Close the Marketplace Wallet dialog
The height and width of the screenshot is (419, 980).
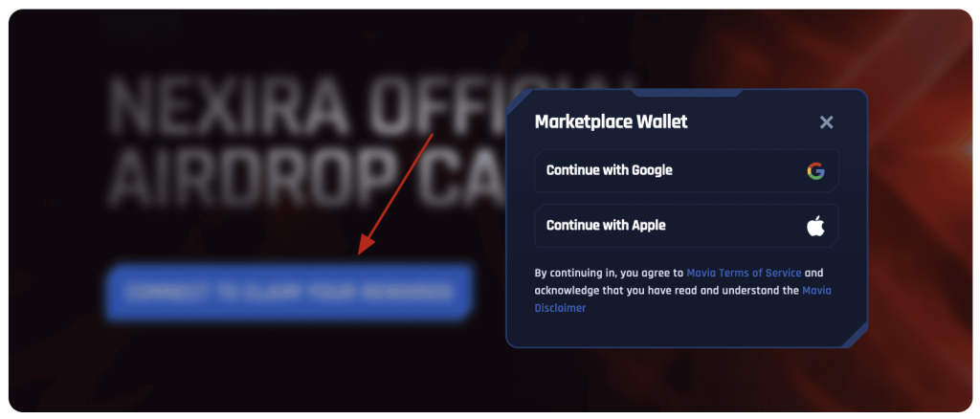click(x=826, y=122)
